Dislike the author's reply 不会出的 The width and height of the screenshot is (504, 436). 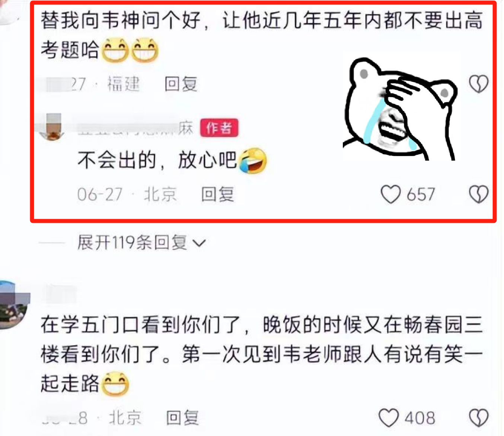[478, 194]
